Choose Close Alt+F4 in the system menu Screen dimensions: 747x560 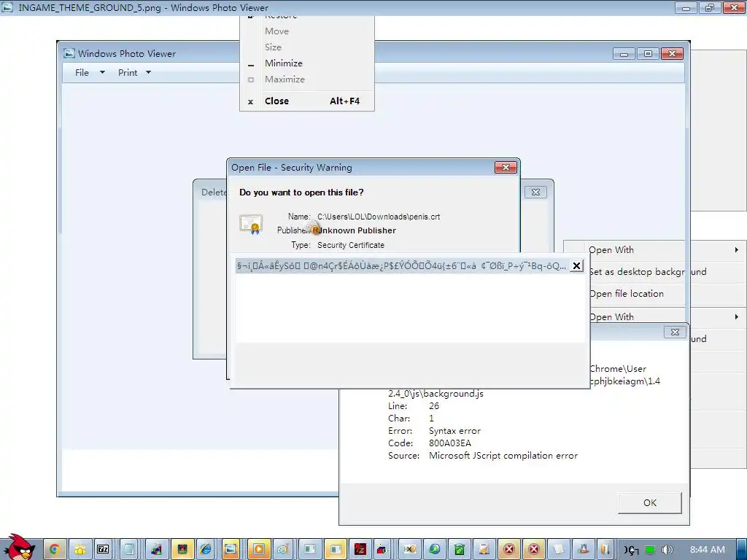(307, 101)
